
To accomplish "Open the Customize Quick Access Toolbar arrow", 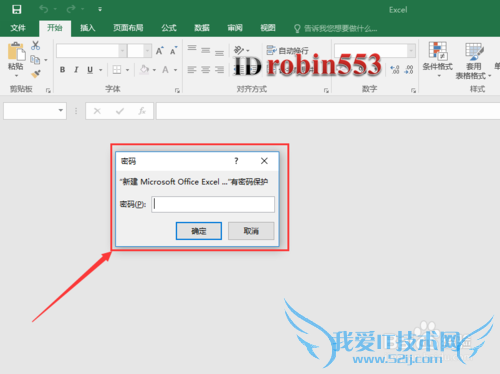I will click(x=100, y=9).
